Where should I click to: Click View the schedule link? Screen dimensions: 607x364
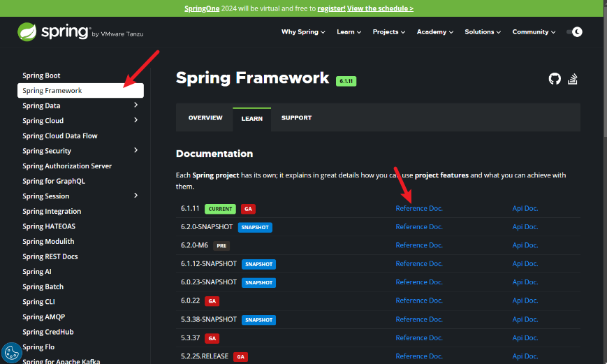pos(380,8)
